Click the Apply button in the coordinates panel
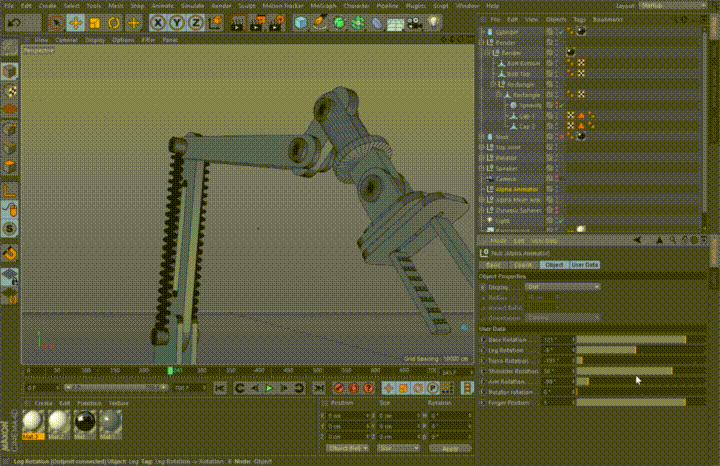Screen dimensions: 720x466 450,448
